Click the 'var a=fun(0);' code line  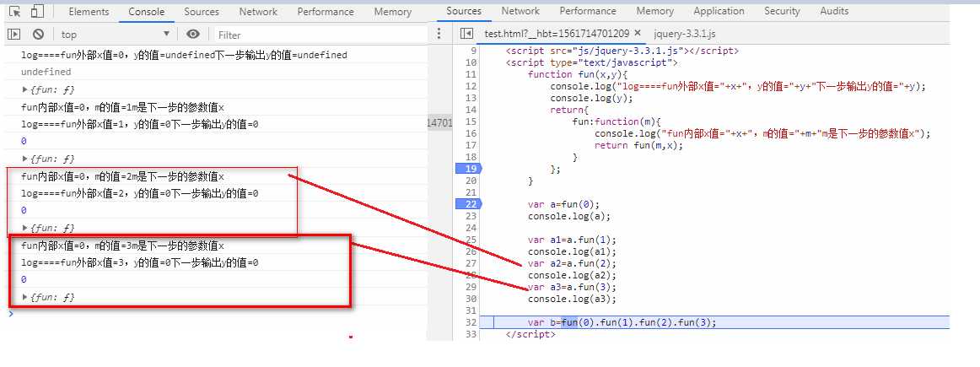(563, 204)
